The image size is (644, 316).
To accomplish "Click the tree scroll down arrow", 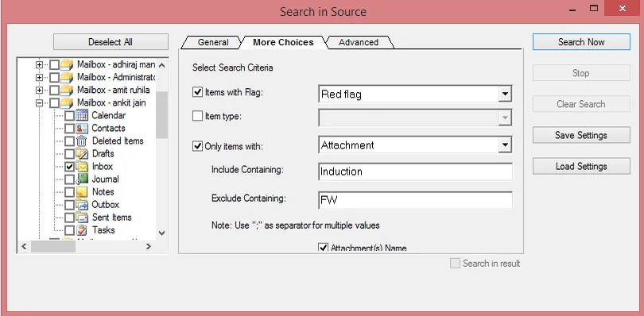I will [162, 233].
